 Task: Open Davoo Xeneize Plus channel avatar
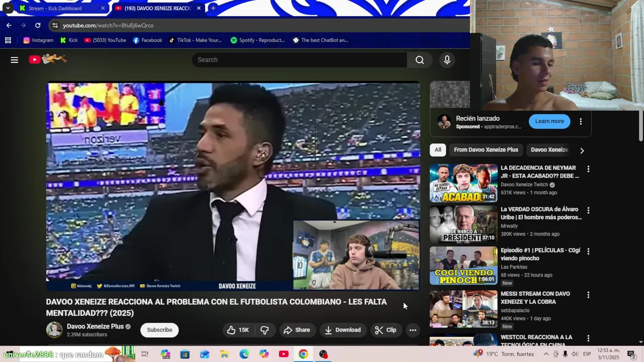(x=54, y=330)
